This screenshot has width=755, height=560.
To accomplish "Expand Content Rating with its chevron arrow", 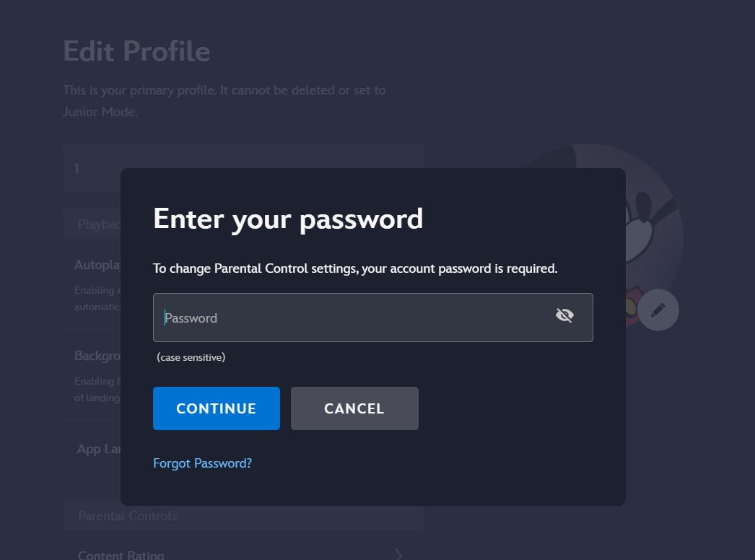I will 398,554.
